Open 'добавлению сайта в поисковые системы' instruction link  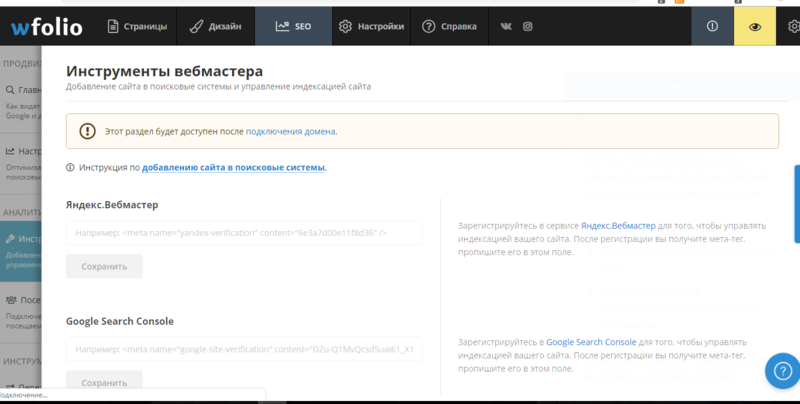(233, 168)
